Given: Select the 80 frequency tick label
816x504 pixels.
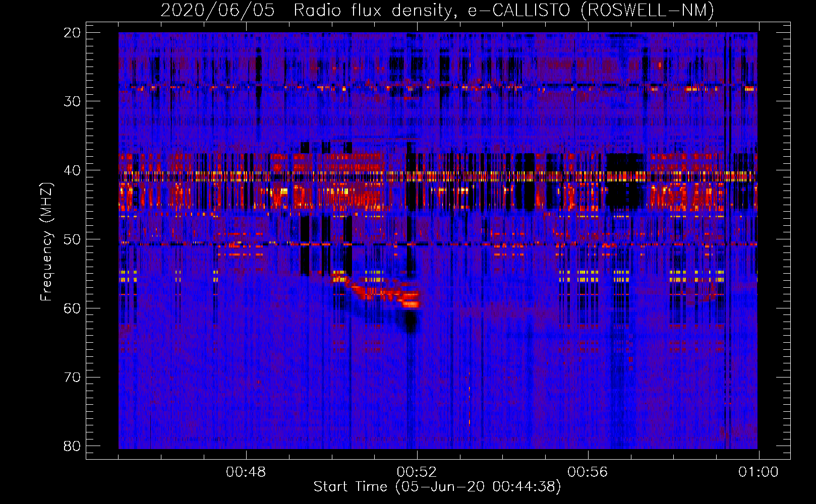Looking at the screenshot, I should tap(72, 447).
